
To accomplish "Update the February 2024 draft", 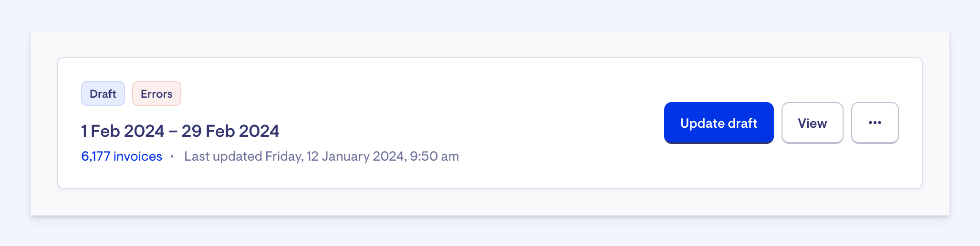I will click(719, 123).
